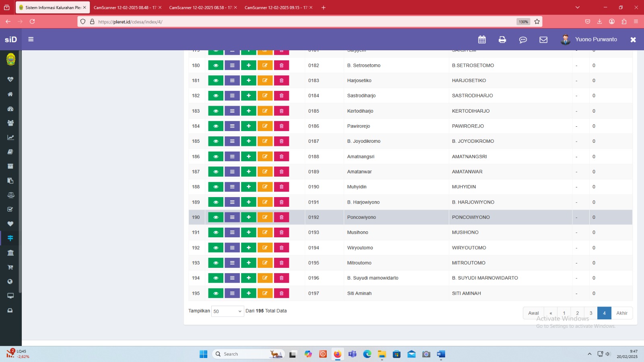View details of row 190 Poncowiyono
The height and width of the screenshot is (362, 644).
click(216, 217)
